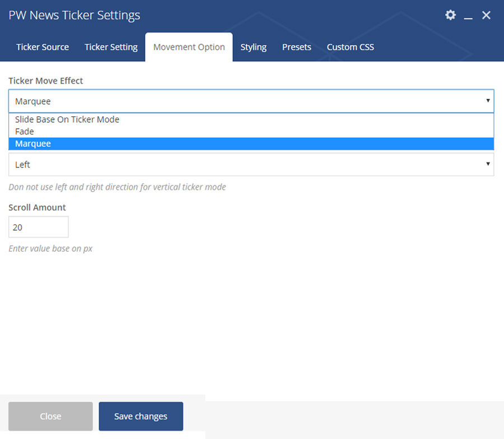The height and width of the screenshot is (439, 504).
Task: Close the settings panel with X icon
Action: coord(486,15)
